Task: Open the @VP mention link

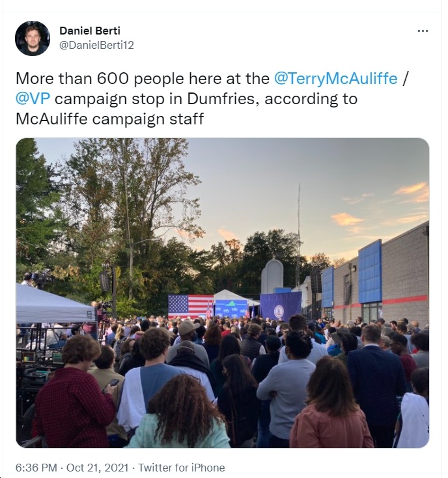Action: [x=33, y=99]
